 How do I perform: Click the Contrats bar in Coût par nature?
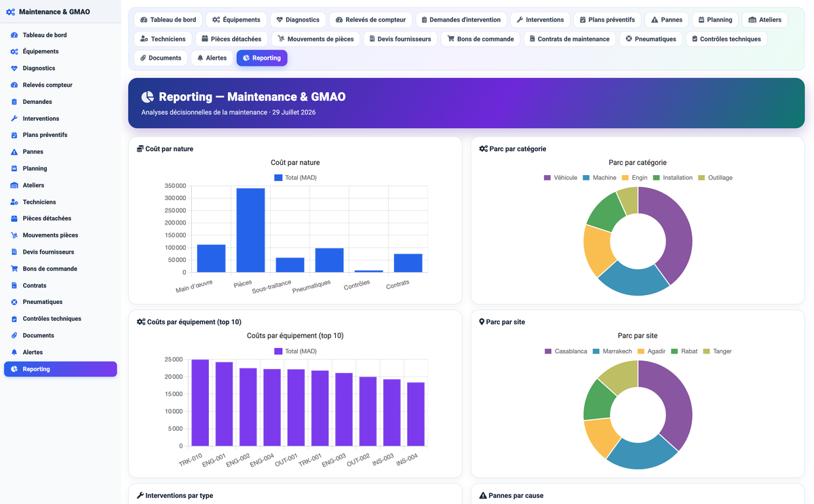pyautogui.click(x=408, y=263)
